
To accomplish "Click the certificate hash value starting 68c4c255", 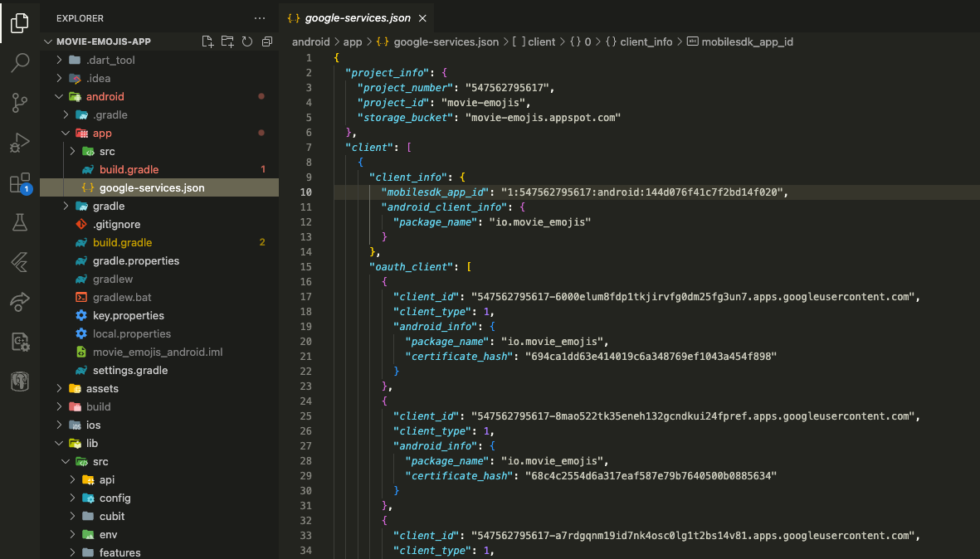I will 651,476.
